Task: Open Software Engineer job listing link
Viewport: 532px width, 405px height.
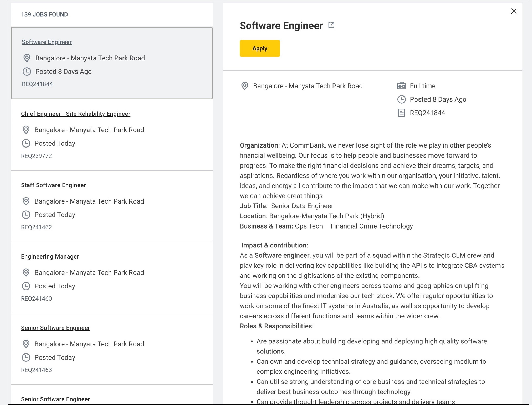Action: click(x=47, y=42)
